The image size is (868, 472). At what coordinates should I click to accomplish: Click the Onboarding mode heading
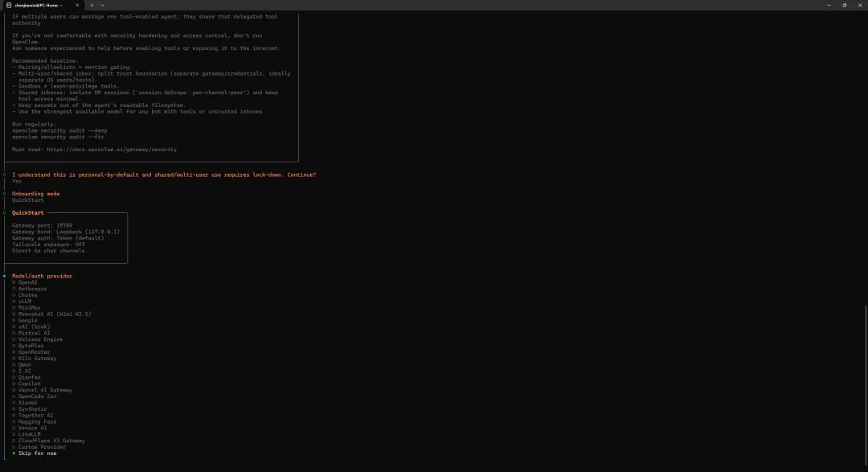(35, 194)
